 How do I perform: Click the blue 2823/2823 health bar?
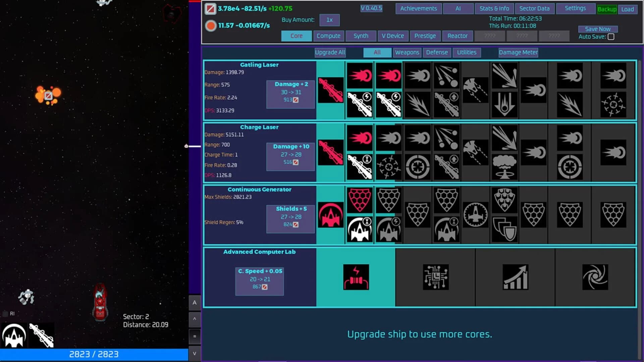click(x=94, y=354)
